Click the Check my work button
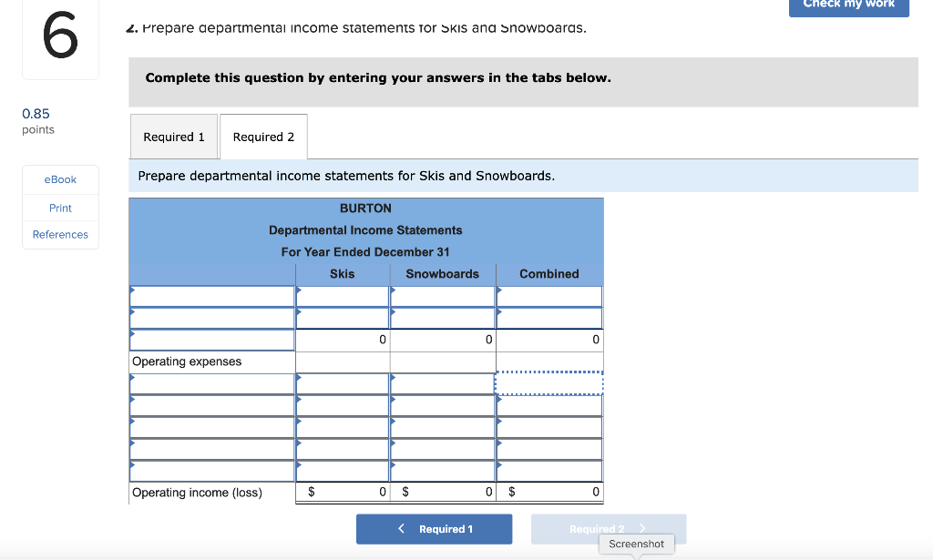Screen dimensions: 933x560 point(848,7)
